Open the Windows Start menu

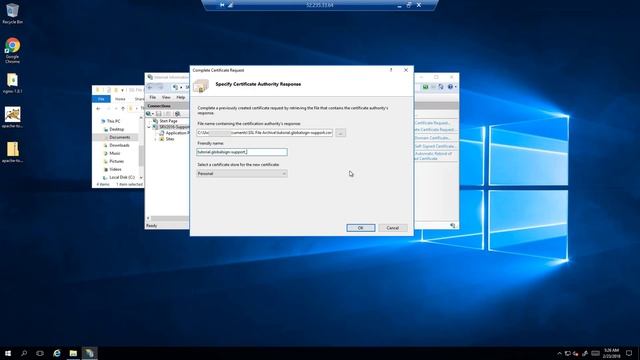tap(8, 353)
